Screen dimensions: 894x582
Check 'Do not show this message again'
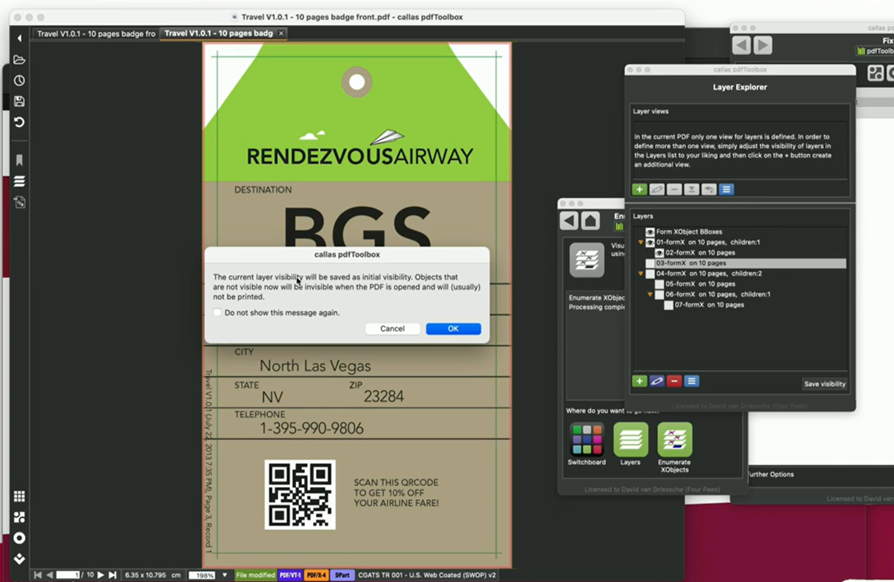(x=218, y=313)
